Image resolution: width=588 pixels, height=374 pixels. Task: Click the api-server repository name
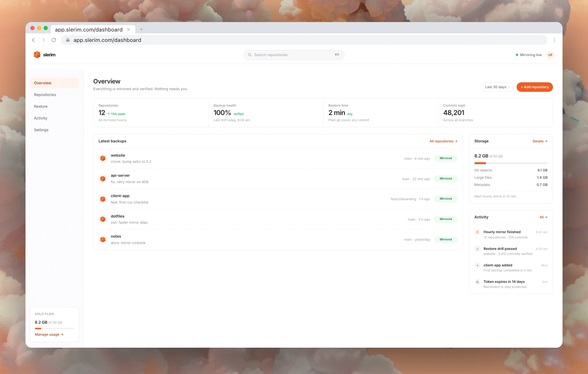[x=120, y=175]
